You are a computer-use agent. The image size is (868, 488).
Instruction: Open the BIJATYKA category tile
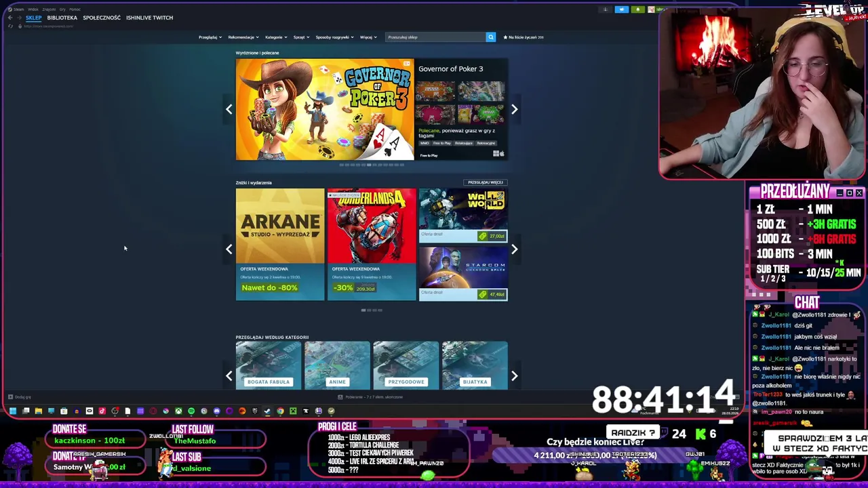click(475, 365)
